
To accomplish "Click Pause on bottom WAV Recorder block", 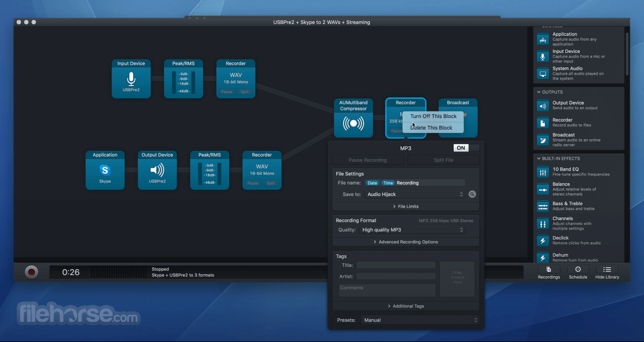I will click(253, 183).
